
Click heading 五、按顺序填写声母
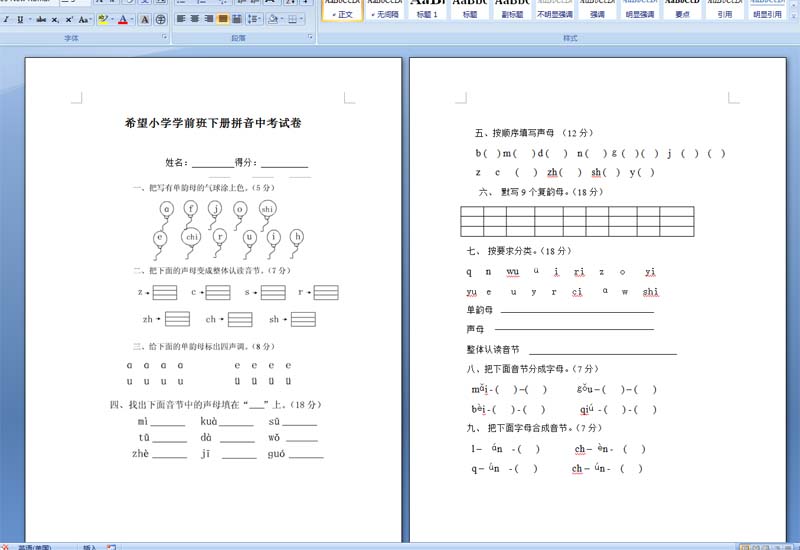coord(534,133)
